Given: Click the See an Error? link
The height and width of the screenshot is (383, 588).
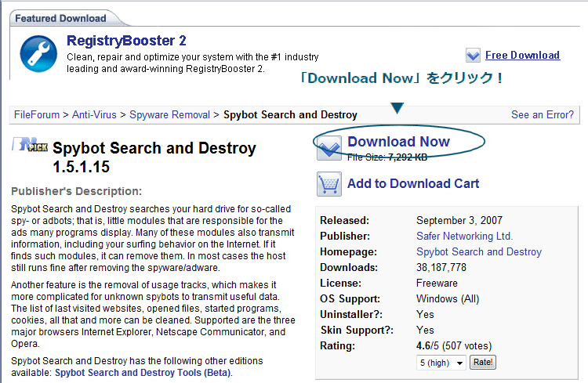Looking at the screenshot, I should tap(543, 114).
